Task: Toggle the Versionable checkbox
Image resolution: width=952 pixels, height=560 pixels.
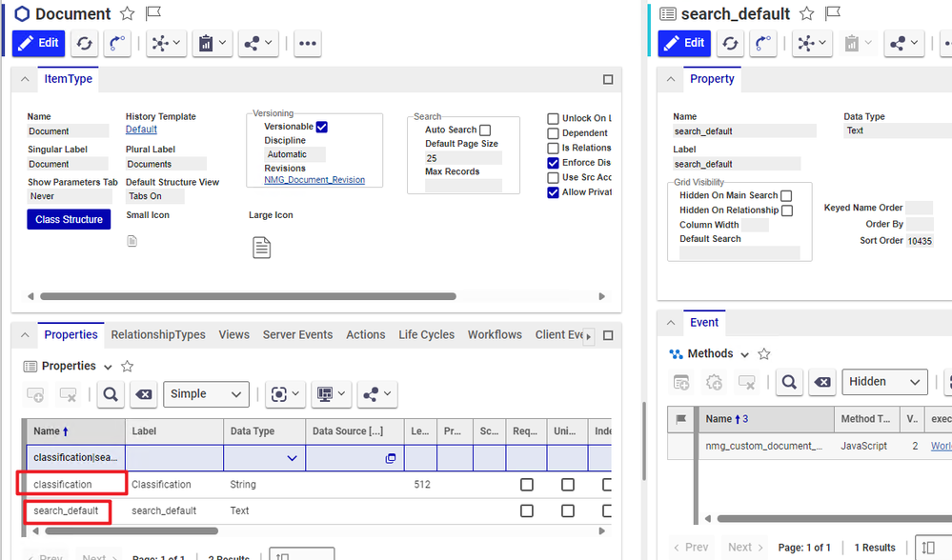Action: pyautogui.click(x=322, y=127)
